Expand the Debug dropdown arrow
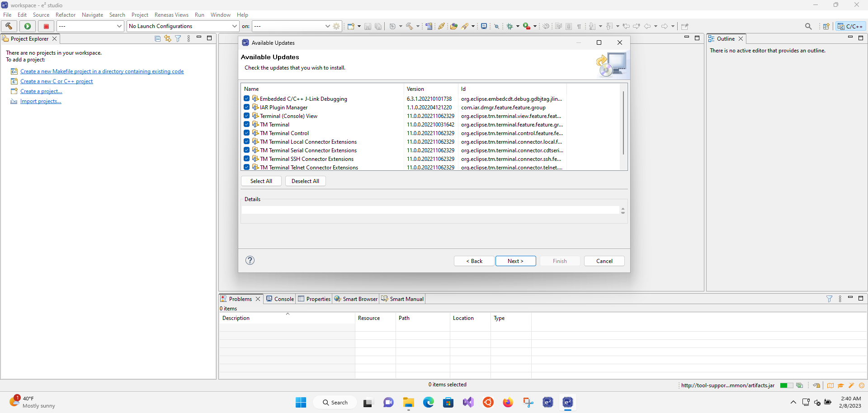 pos(518,26)
